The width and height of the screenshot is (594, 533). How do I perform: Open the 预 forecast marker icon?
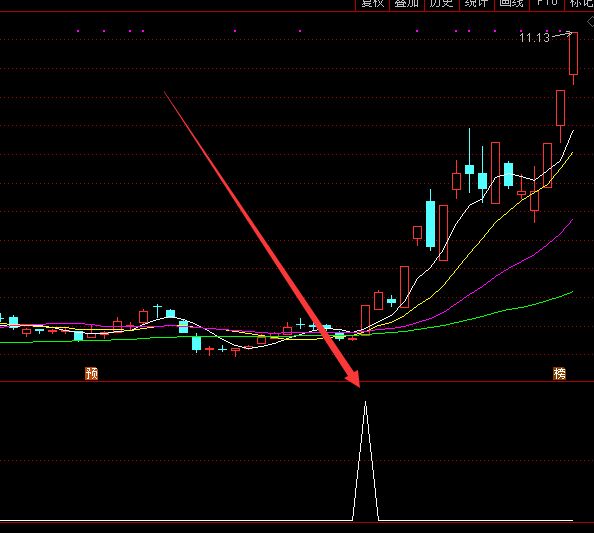(x=91, y=374)
